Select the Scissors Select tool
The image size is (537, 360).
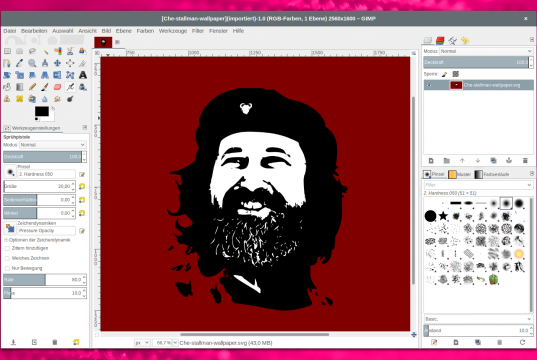tap(70, 51)
